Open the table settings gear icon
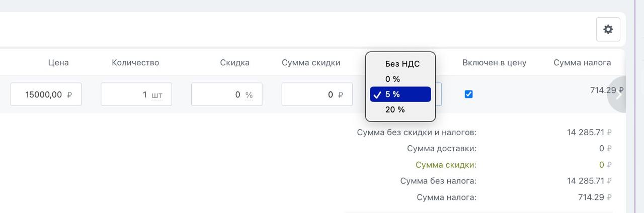644x213 pixels. tap(608, 30)
